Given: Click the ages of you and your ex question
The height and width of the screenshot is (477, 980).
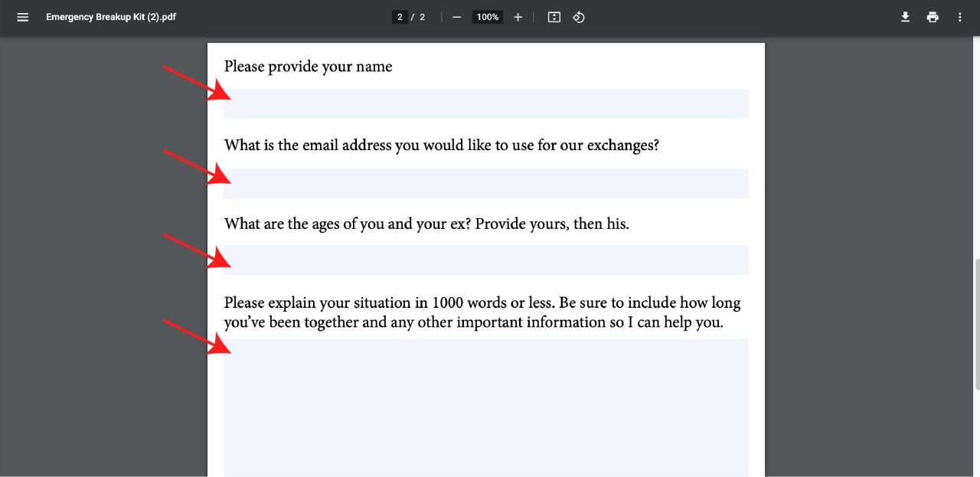Looking at the screenshot, I should tap(426, 224).
